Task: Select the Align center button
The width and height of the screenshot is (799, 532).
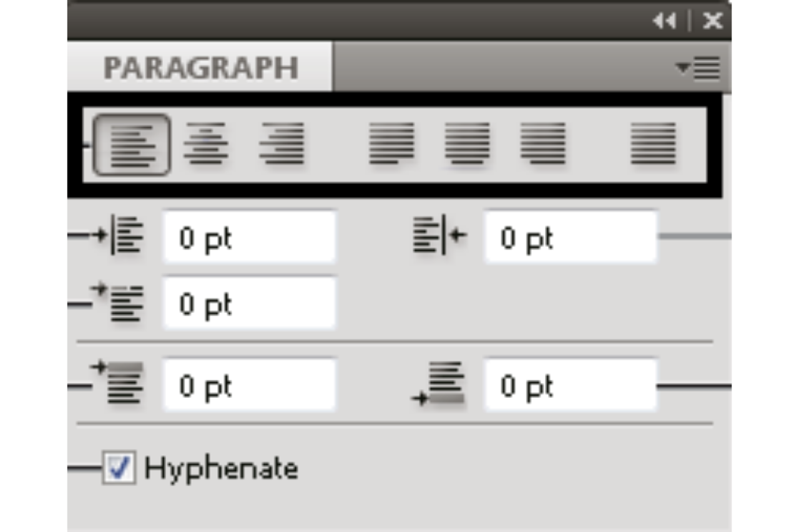Action: 205,144
